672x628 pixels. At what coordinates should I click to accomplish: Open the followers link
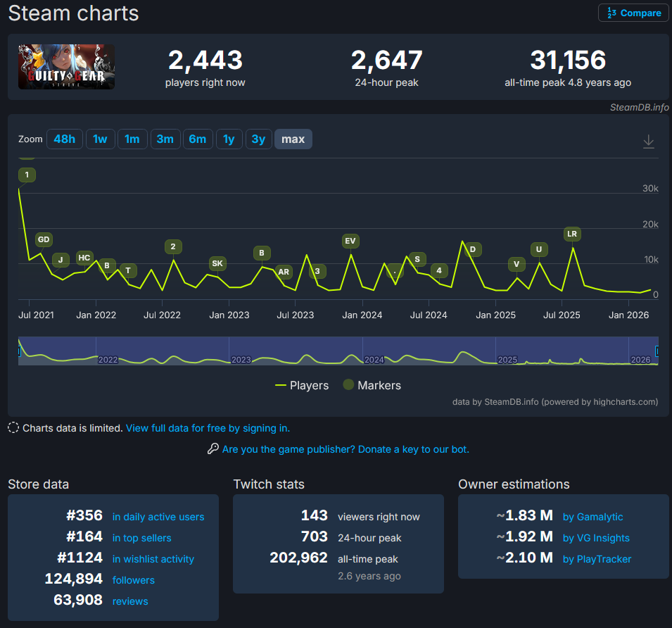coord(133,580)
